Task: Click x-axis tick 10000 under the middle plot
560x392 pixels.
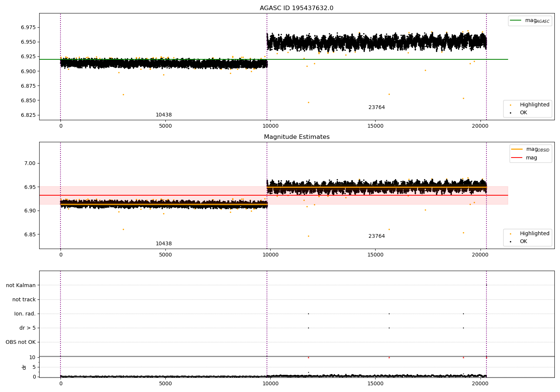Action: [x=270, y=255]
